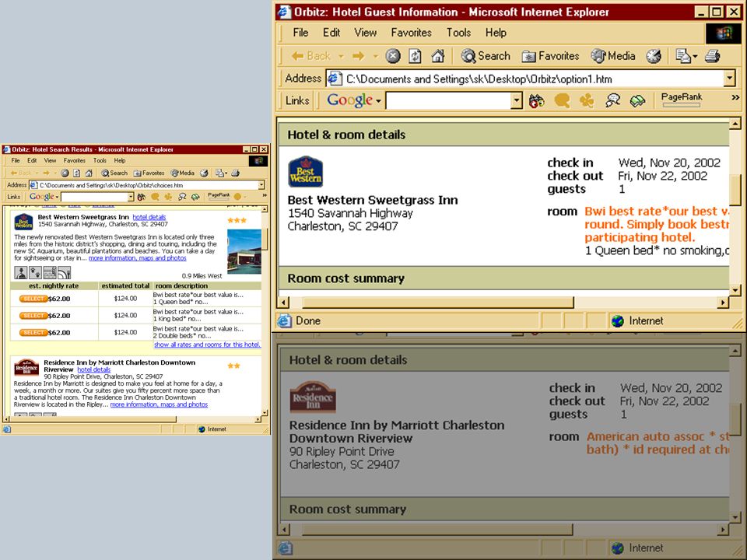Open Address dropdown in Hotel Search Results window
747x560 pixels.
point(261,185)
